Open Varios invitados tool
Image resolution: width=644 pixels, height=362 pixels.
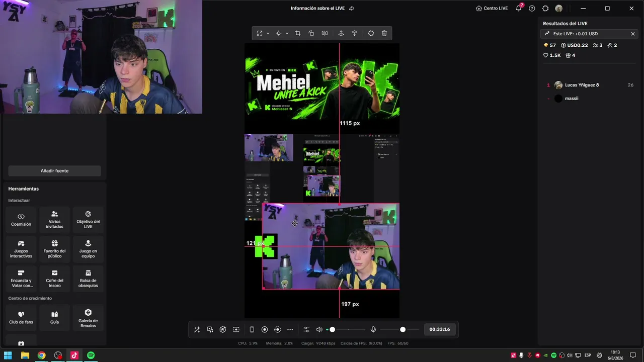55,220
